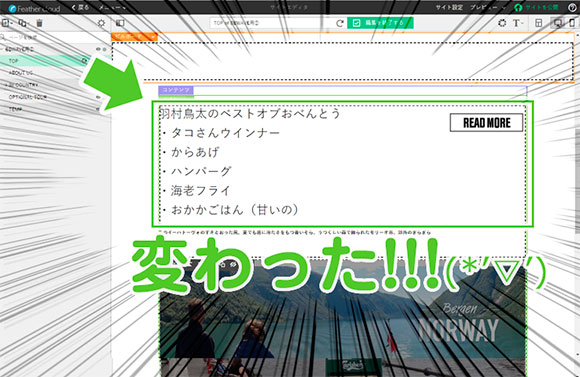Open the メニュー dropdown in top bar
580x377 pixels.
point(112,7)
